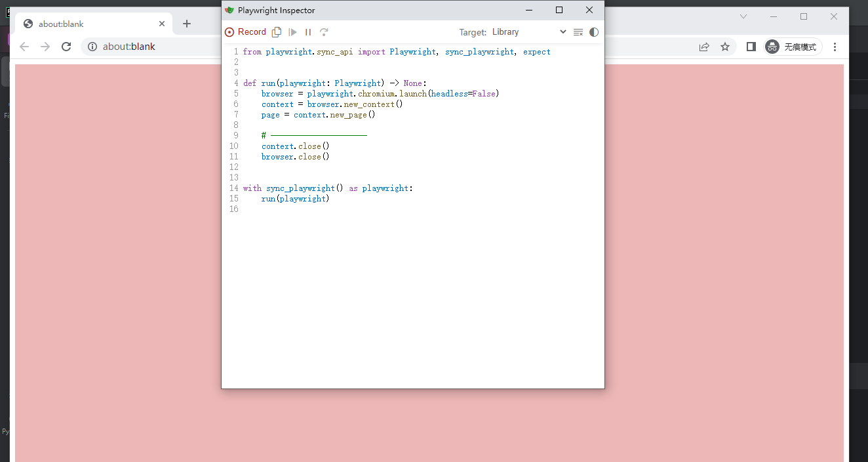Image resolution: width=868 pixels, height=462 pixels.
Task: Open the Target Library dropdown
Action: click(529, 31)
